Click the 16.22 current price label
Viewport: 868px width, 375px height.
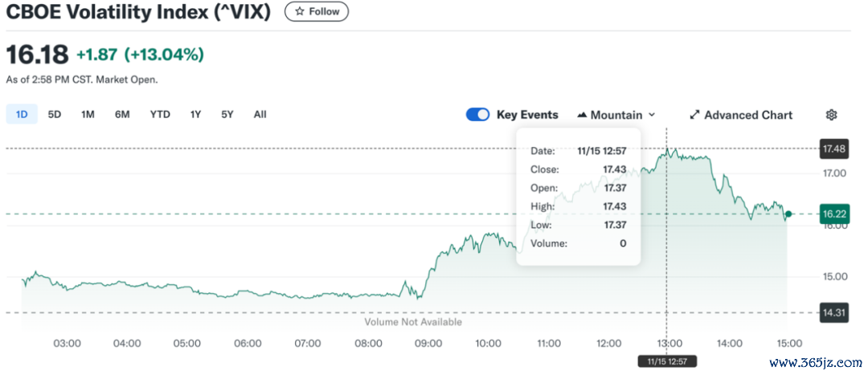[x=834, y=214]
